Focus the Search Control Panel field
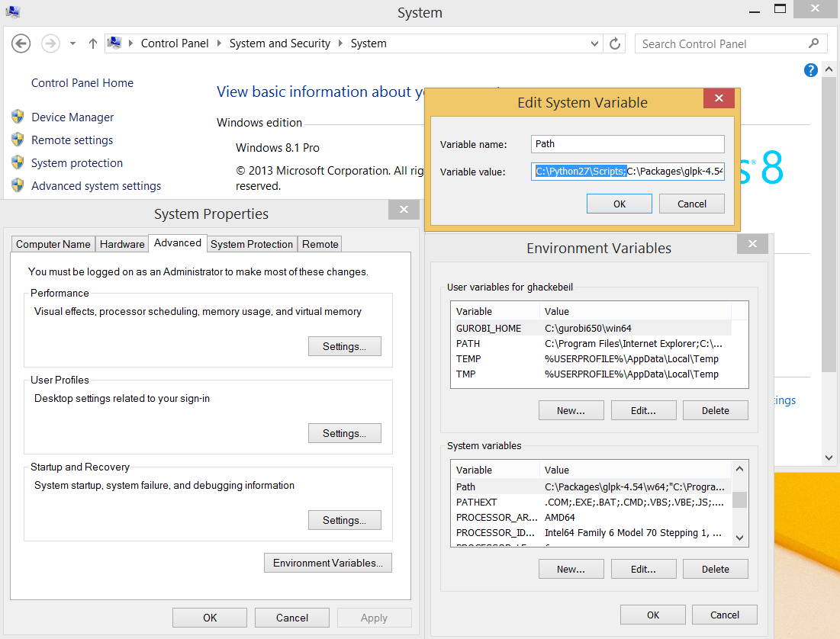 point(732,43)
